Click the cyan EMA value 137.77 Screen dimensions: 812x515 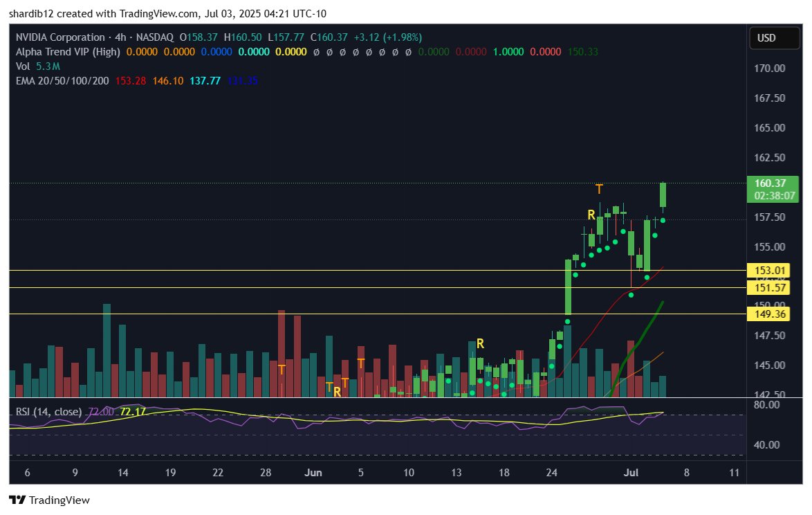click(205, 81)
